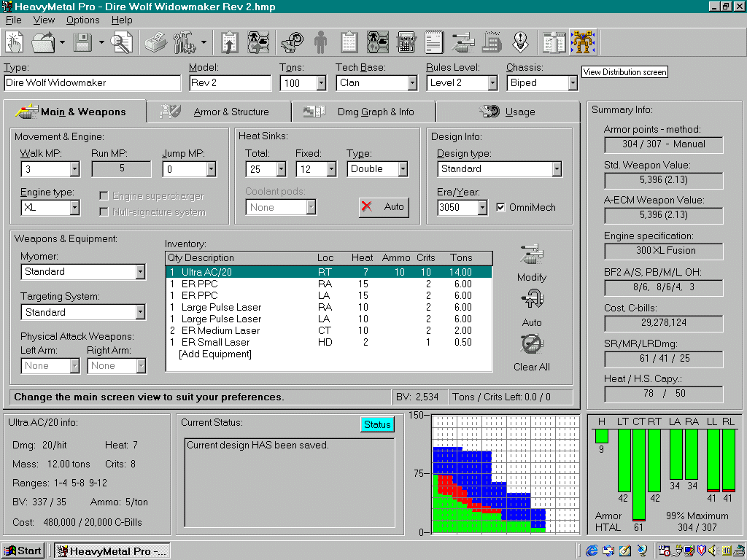Open dropdown arrow next to tools icon
Screen dimensions: 747x560
204,42
